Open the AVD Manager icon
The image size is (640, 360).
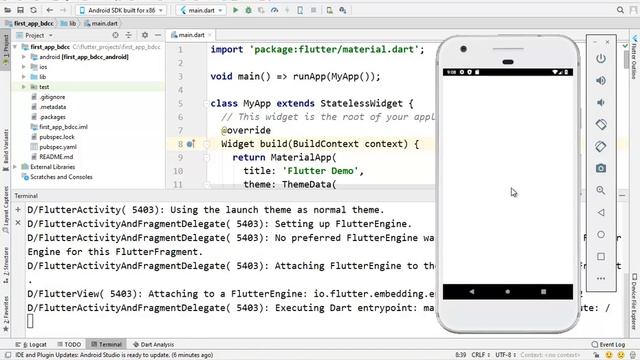click(x=329, y=10)
